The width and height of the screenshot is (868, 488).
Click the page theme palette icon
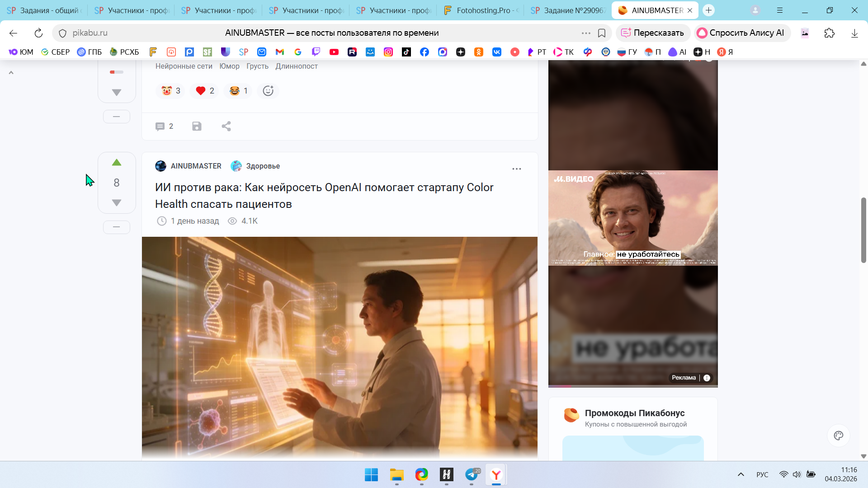click(x=839, y=436)
